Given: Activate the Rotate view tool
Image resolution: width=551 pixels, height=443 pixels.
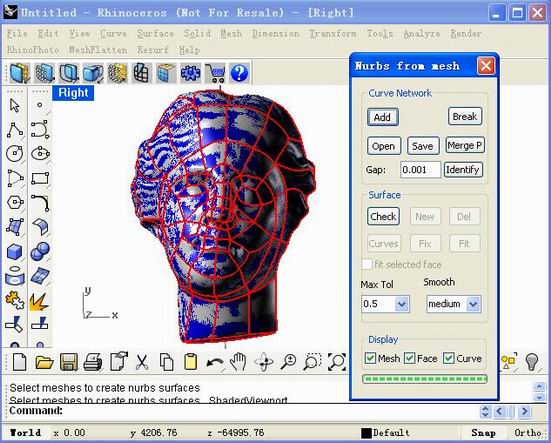Looking at the screenshot, I should [264, 362].
